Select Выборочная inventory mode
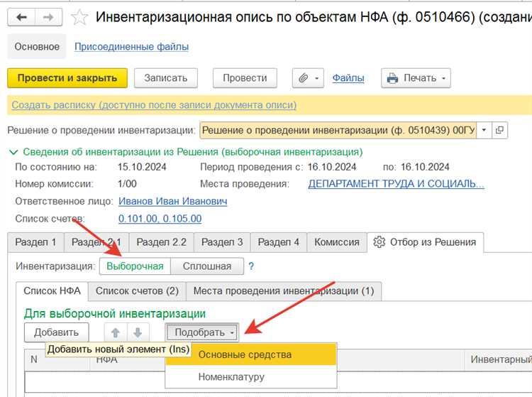The height and width of the screenshot is (397, 532). click(x=135, y=266)
